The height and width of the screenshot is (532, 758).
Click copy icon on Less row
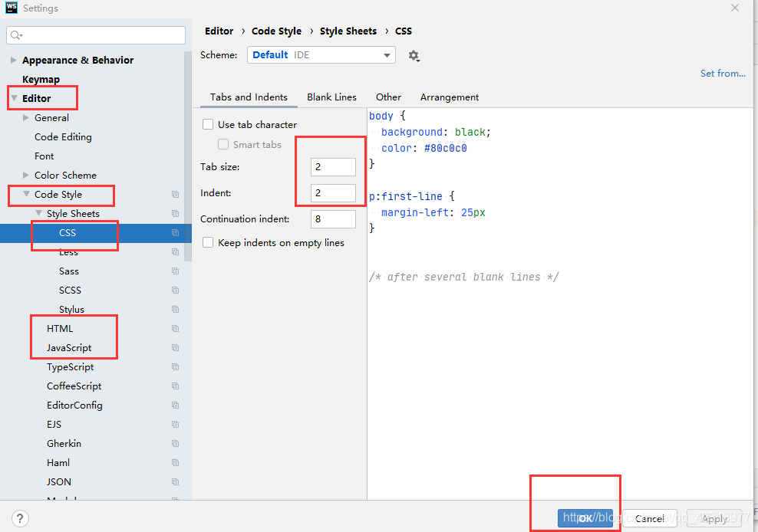coord(175,251)
